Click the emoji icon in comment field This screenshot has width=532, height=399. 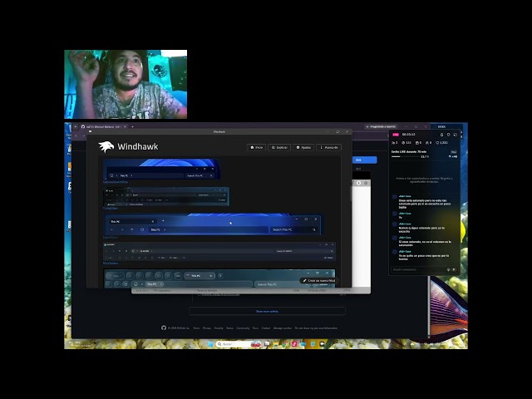point(449,269)
